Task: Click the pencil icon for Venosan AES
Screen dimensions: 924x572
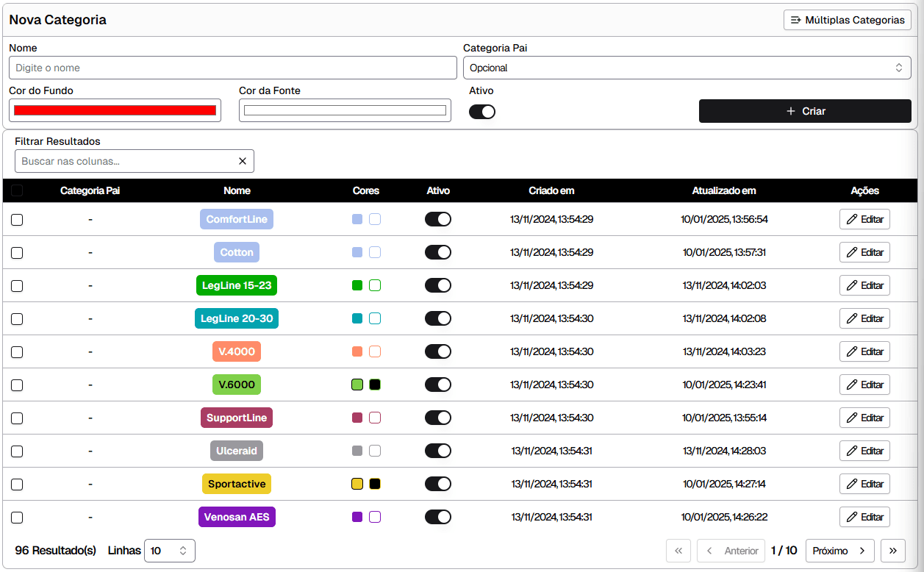Action: (x=852, y=517)
